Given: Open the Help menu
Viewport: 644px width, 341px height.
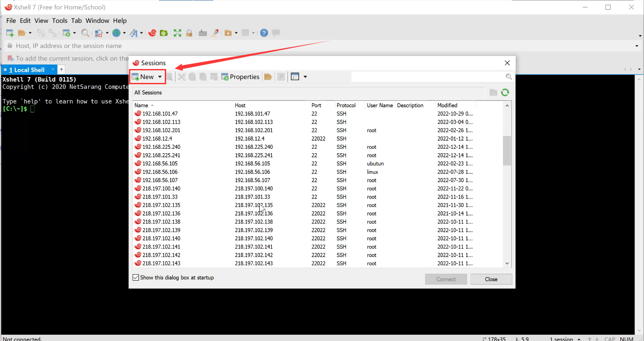Looking at the screenshot, I should tap(120, 21).
